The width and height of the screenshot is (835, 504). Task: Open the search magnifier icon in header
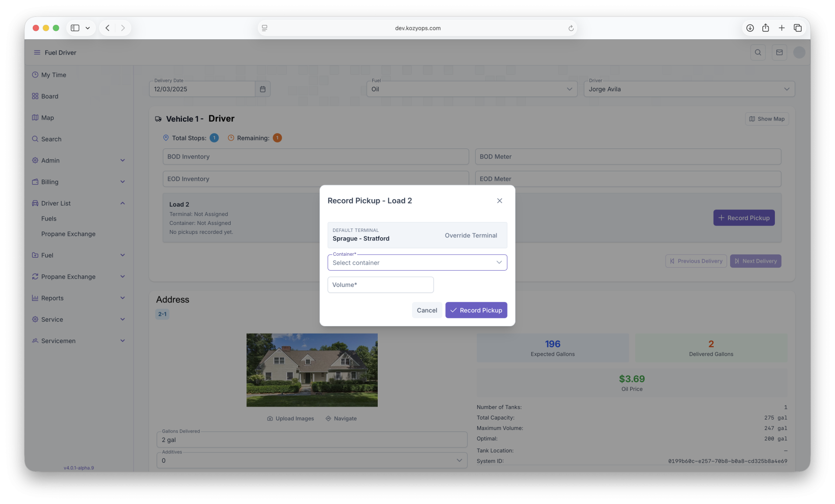[758, 53]
